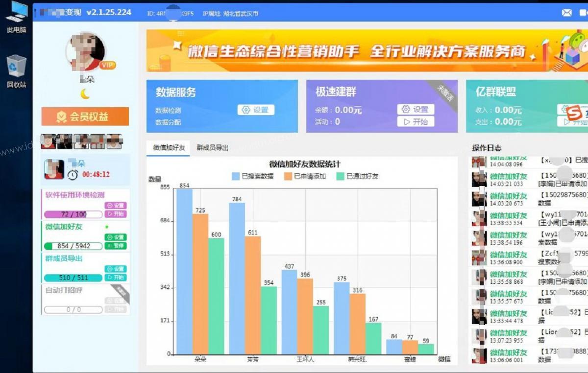Click the orange 725 bar for 朵朵
The image size is (588, 373).
coord(200,284)
